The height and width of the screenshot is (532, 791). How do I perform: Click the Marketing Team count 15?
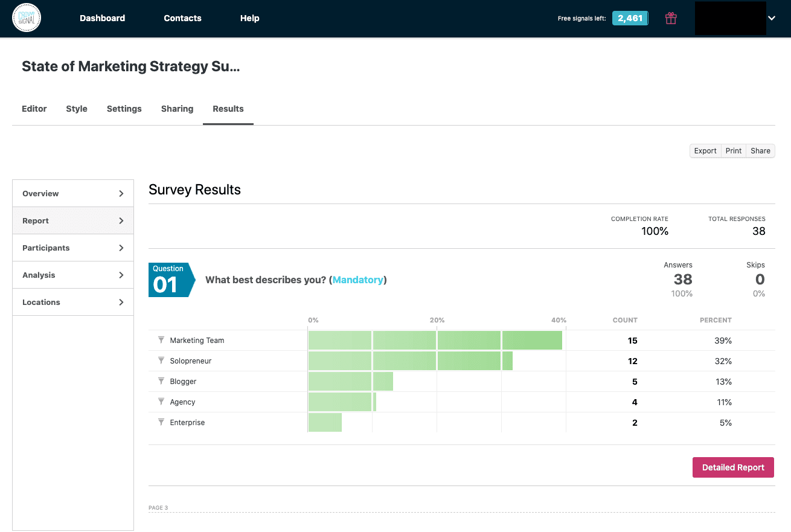coord(632,341)
